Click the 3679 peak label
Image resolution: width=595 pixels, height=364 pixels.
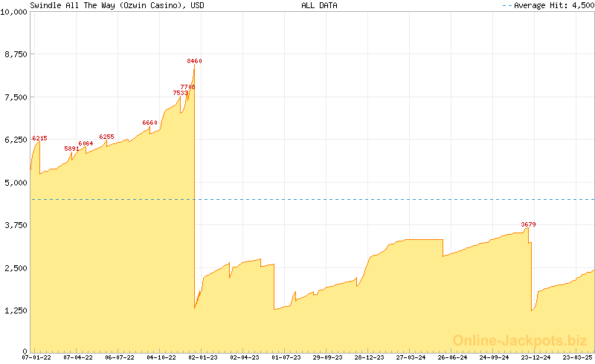click(529, 224)
